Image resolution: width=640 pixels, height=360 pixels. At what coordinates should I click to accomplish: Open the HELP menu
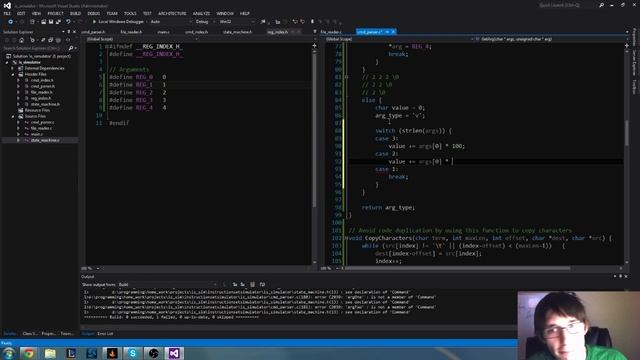(244, 13)
